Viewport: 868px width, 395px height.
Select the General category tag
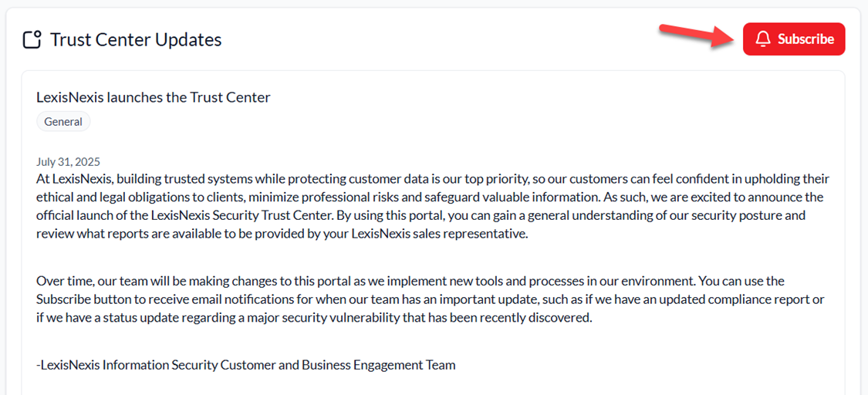[x=63, y=121]
